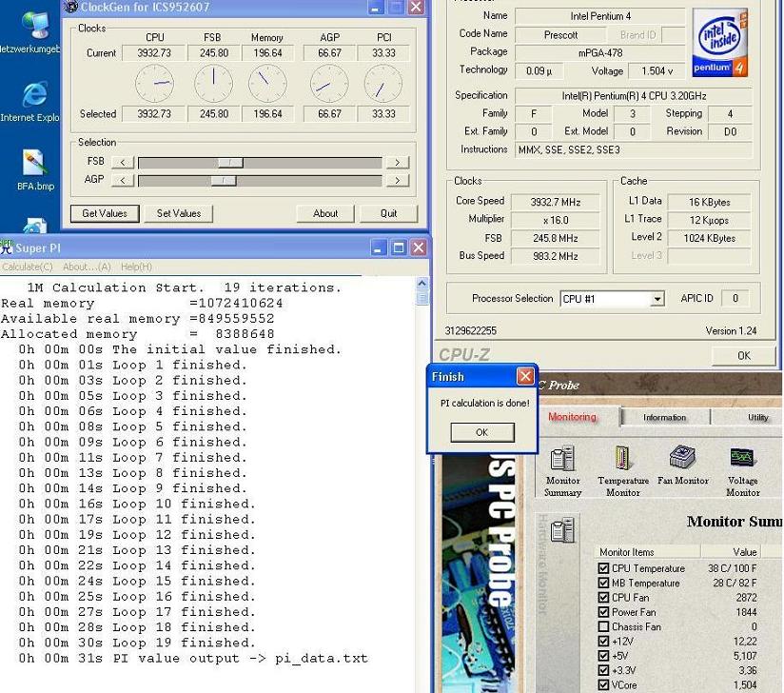The image size is (784, 693).
Task: Toggle the +5V monitor checkbox
Action: coord(603,656)
